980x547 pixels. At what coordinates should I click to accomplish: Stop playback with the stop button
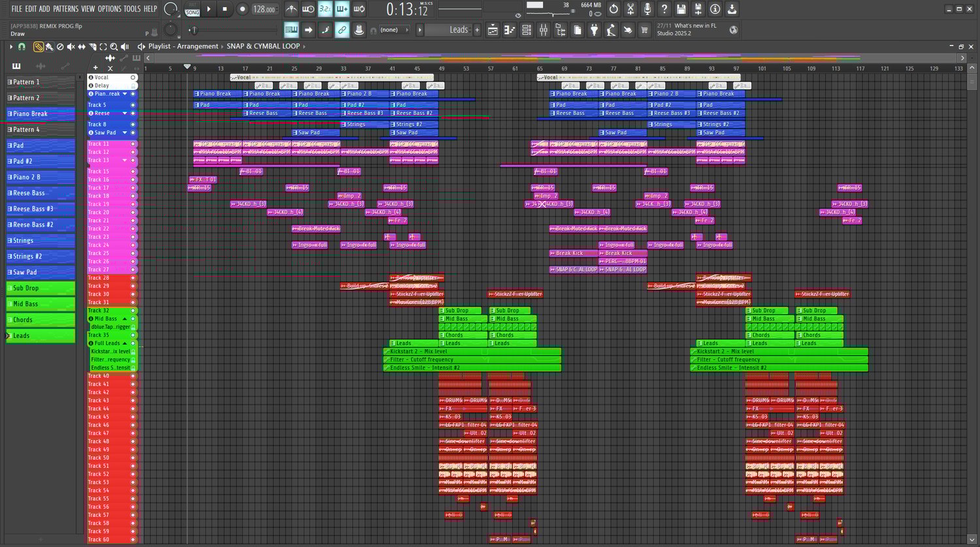pos(225,9)
